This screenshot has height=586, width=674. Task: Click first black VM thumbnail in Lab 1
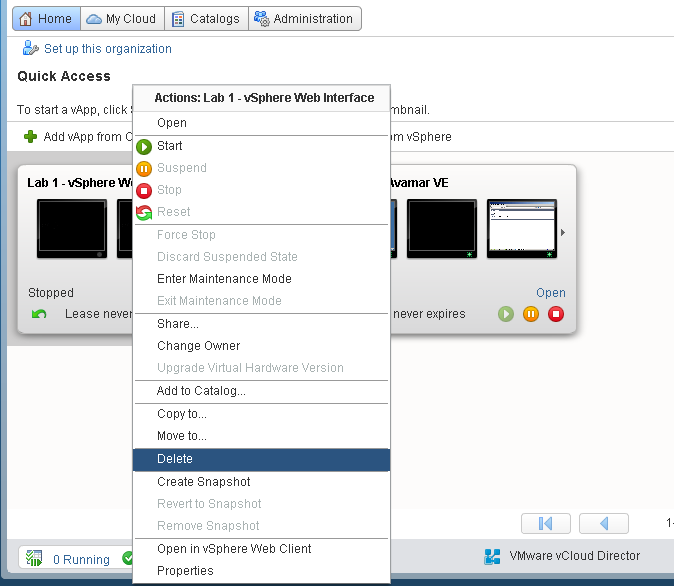[72, 228]
